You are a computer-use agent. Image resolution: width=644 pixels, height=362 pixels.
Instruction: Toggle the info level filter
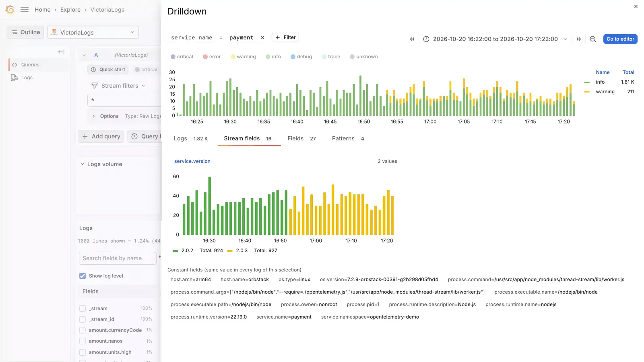(273, 57)
